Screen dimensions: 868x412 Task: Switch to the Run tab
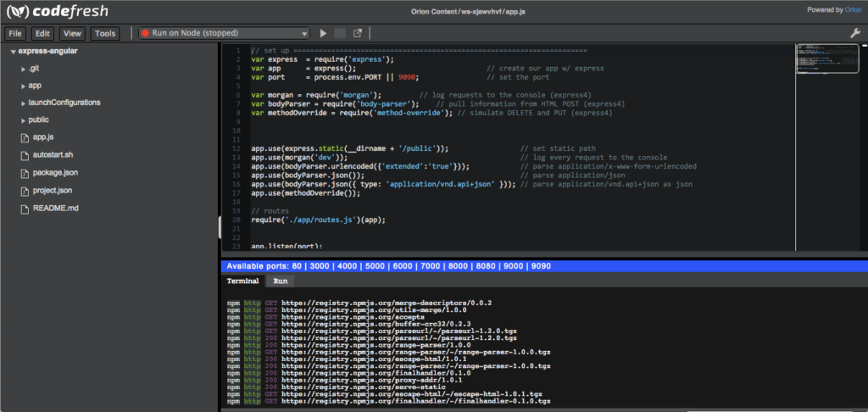pyautogui.click(x=281, y=281)
